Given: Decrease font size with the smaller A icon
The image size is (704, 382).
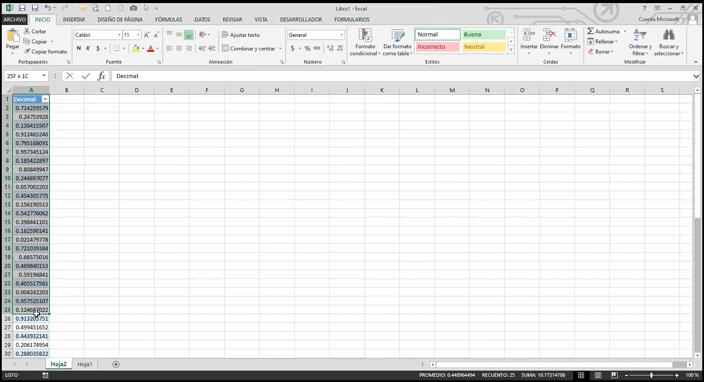Looking at the screenshot, I should (x=156, y=35).
